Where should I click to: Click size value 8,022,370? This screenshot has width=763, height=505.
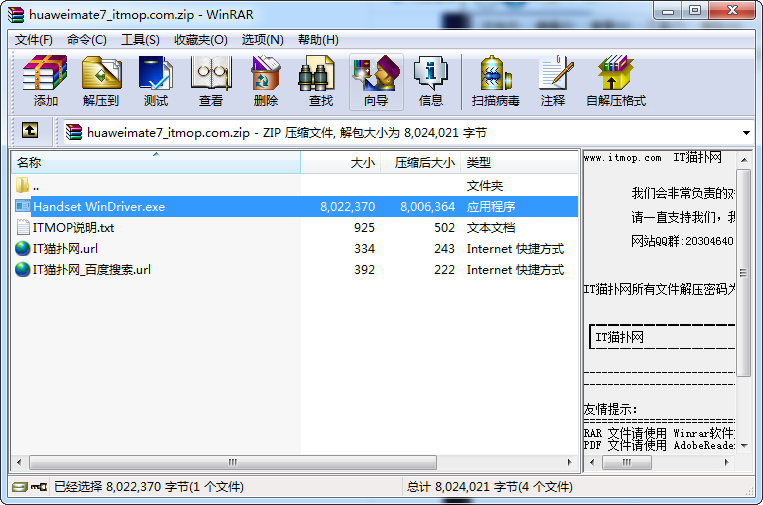347,207
